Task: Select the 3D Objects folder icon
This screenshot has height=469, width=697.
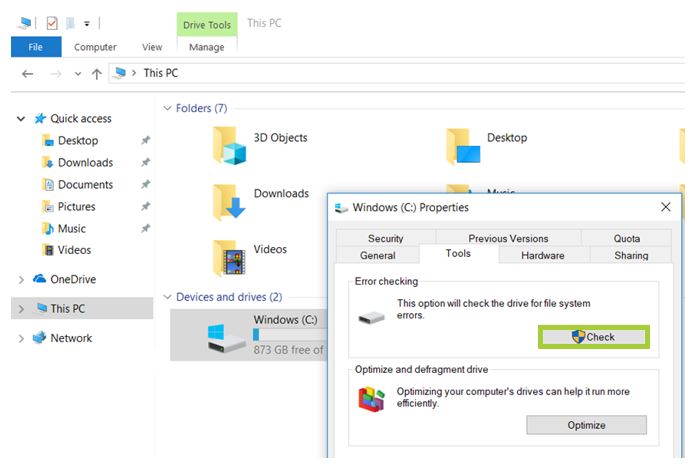Action: pyautogui.click(x=229, y=145)
